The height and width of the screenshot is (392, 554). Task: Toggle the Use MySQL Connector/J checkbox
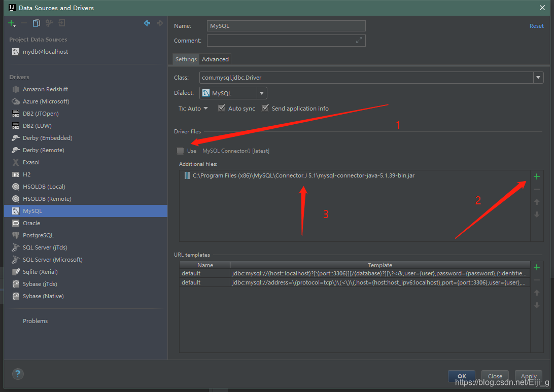(180, 151)
